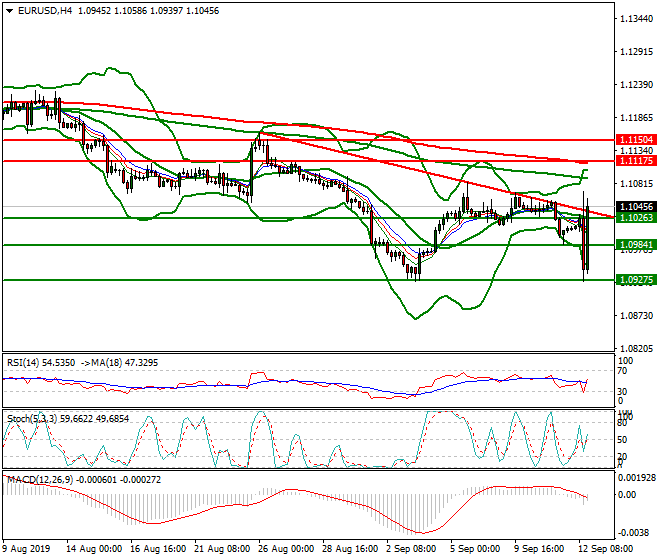Select the 16 Aug 16:00 time label
The height and width of the screenshot is (560, 660).
[158, 549]
